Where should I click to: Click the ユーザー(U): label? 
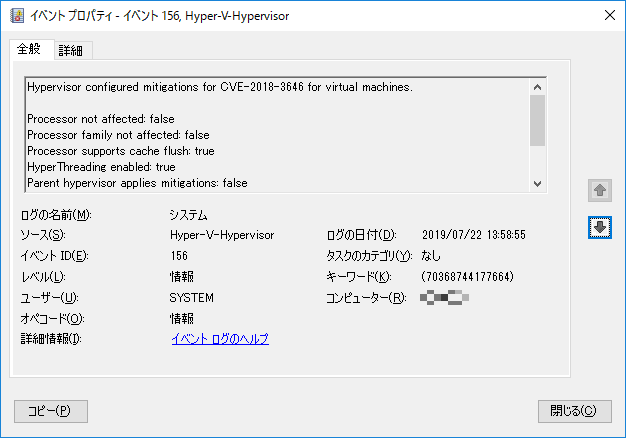click(49, 298)
